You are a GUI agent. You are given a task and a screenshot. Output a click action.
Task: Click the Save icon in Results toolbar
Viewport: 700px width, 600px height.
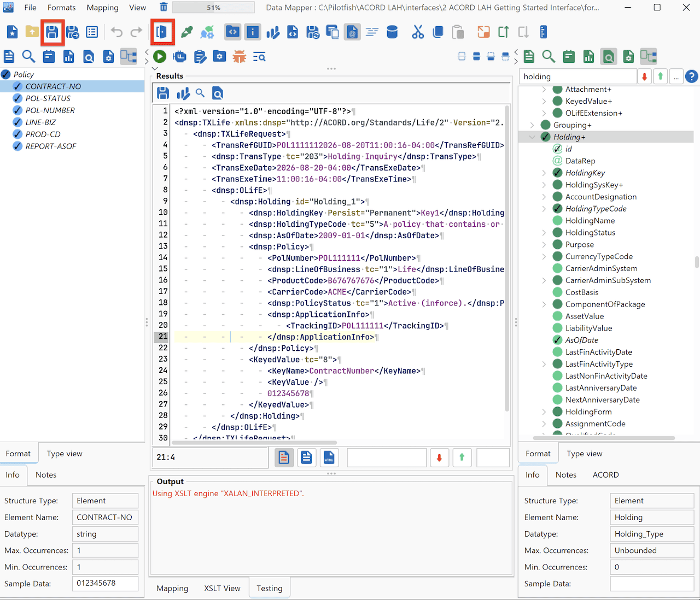163,93
